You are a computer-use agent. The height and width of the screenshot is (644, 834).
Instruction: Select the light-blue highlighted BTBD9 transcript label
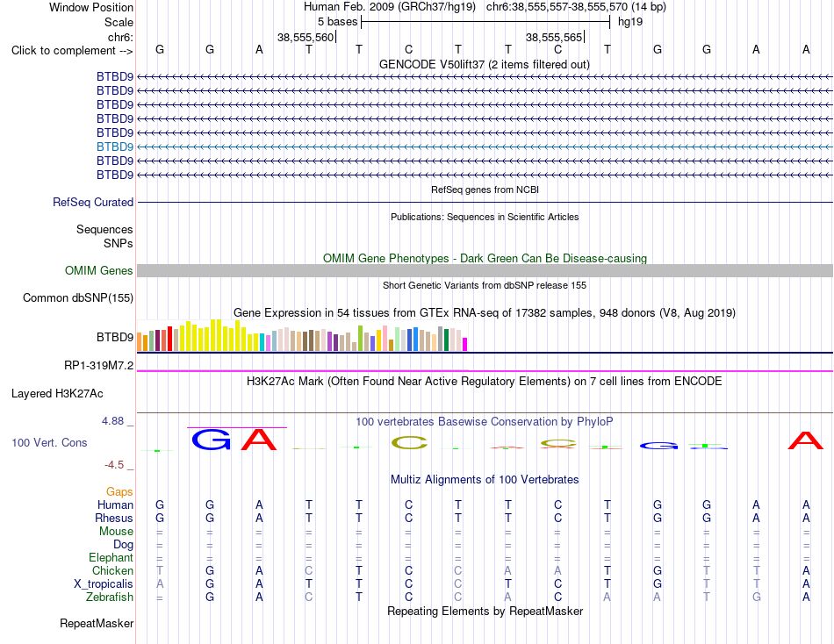[x=115, y=147]
